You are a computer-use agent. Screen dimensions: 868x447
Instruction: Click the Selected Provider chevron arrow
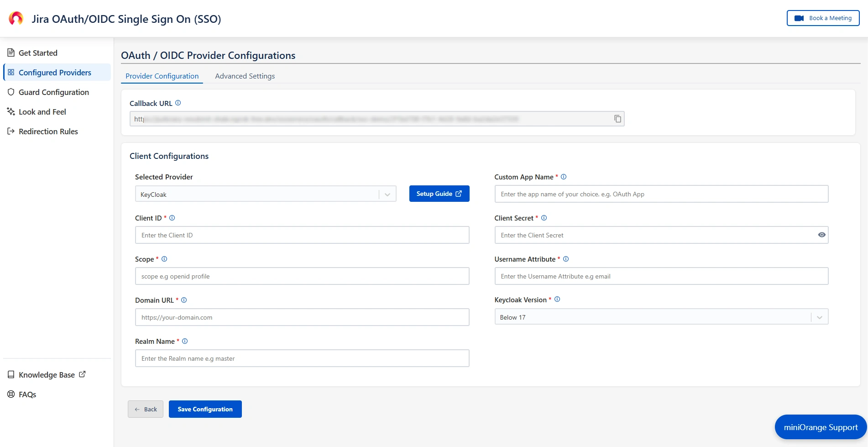[387, 195]
